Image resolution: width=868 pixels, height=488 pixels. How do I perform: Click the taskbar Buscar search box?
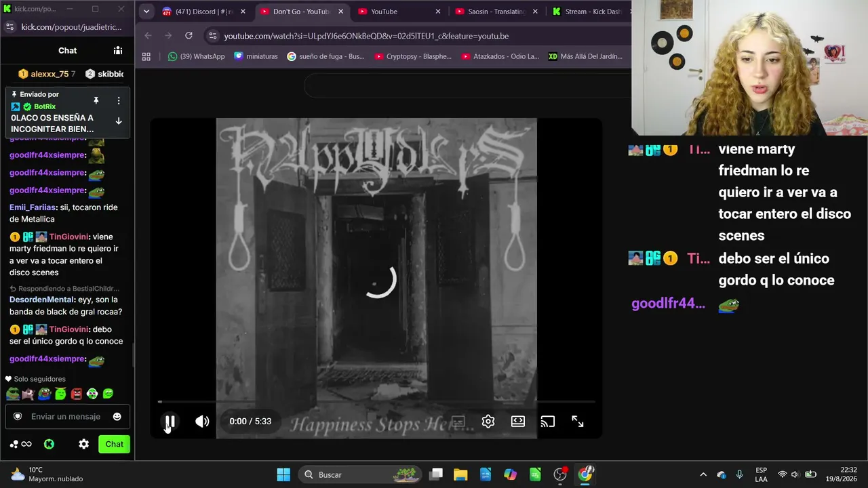(359, 474)
